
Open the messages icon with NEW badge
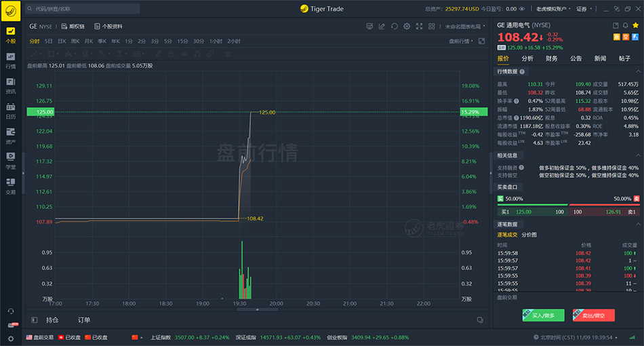(x=12, y=325)
